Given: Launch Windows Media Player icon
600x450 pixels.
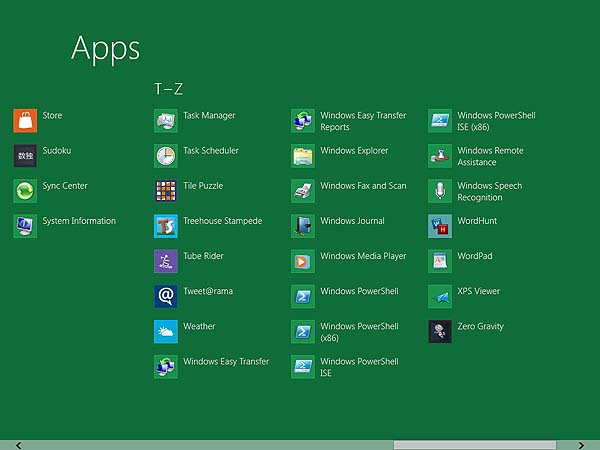Looking at the screenshot, I should [x=303, y=261].
